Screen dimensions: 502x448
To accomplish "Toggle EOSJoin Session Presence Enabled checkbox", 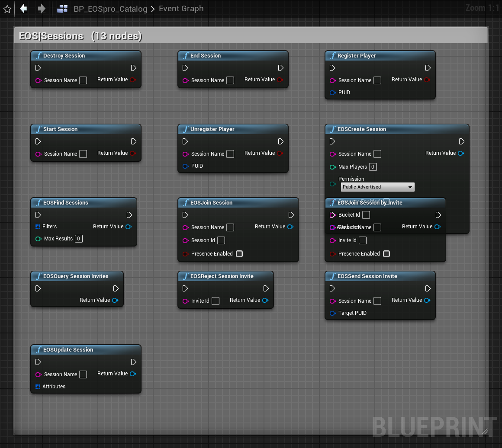I will pos(239,254).
